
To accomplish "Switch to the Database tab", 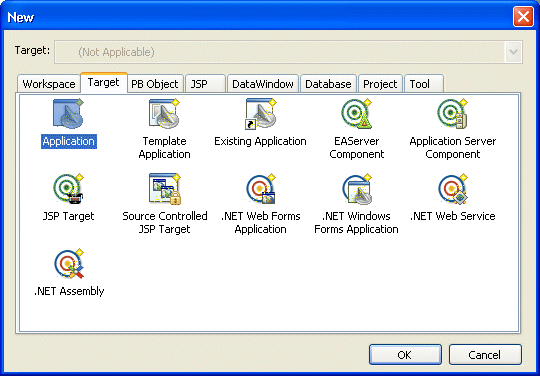I will 328,84.
